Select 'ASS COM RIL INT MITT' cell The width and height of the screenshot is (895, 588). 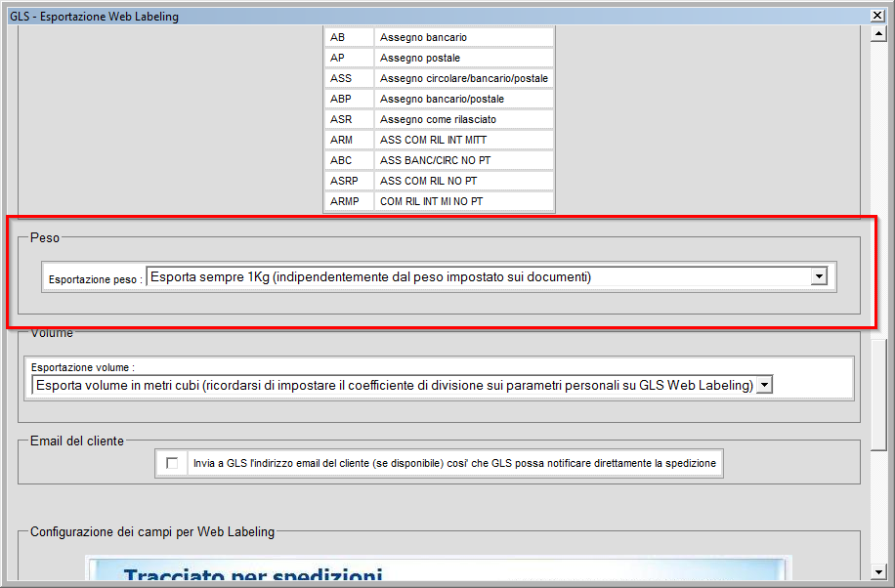click(x=463, y=140)
